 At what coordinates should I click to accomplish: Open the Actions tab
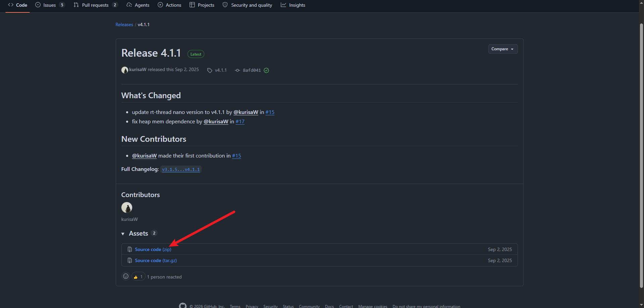[x=169, y=5]
